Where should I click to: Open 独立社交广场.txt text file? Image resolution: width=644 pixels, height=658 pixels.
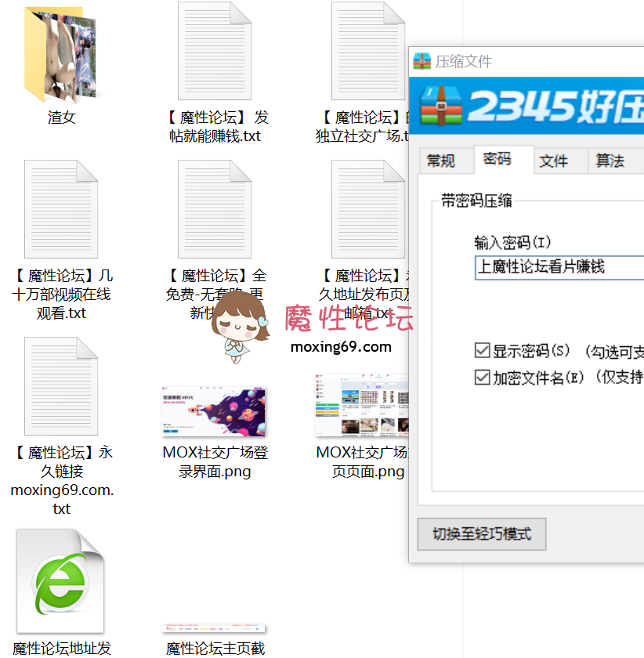coord(367,51)
